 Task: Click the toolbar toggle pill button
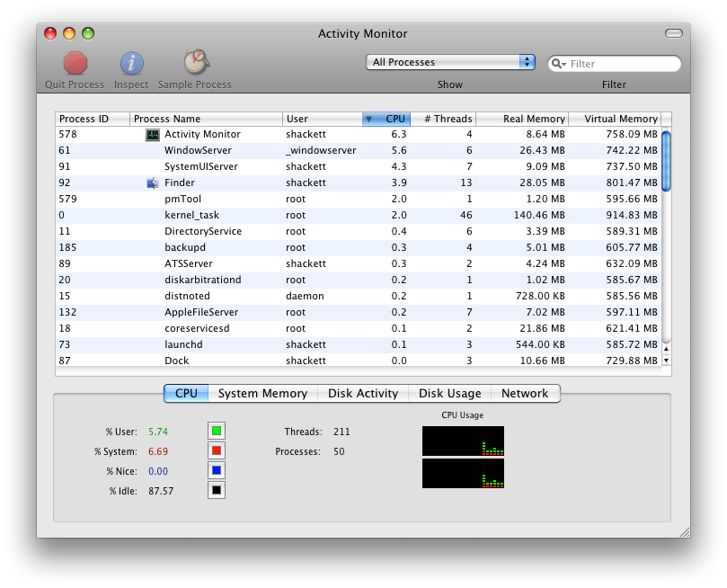(673, 33)
